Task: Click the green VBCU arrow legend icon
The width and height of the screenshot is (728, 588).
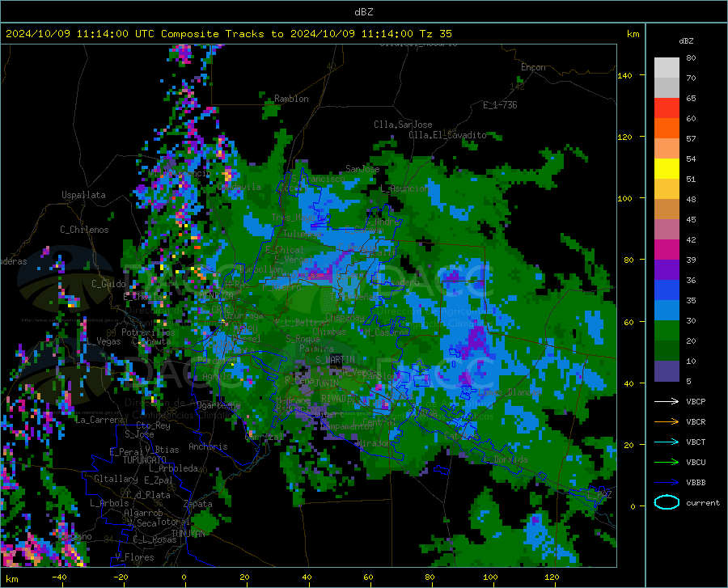Action: pyautogui.click(x=667, y=463)
